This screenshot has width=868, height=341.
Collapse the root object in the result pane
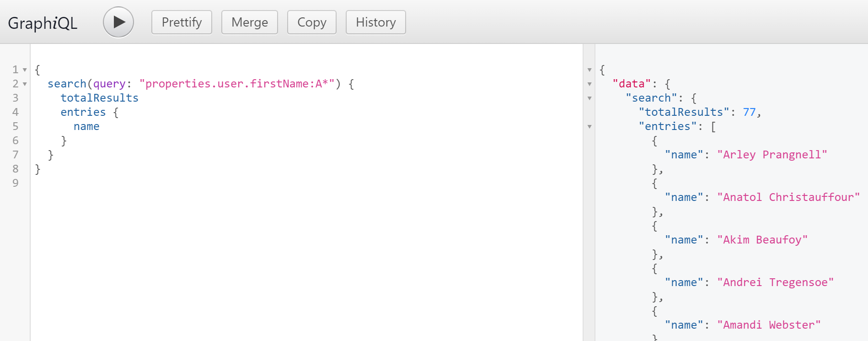589,70
